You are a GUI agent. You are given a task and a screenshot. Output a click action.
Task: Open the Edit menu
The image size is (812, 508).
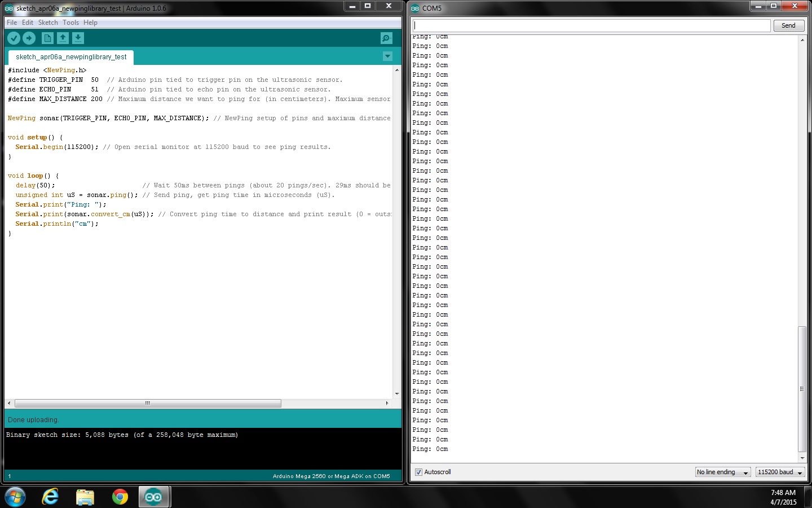click(x=28, y=23)
